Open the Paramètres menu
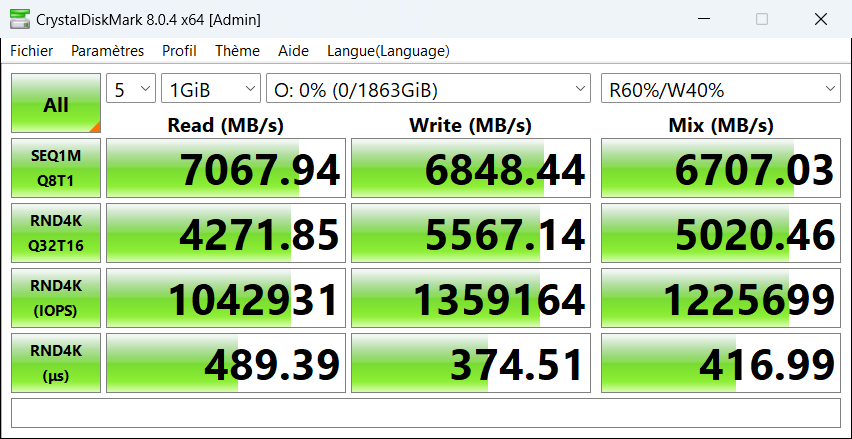Screen dimensions: 852x439 107,51
